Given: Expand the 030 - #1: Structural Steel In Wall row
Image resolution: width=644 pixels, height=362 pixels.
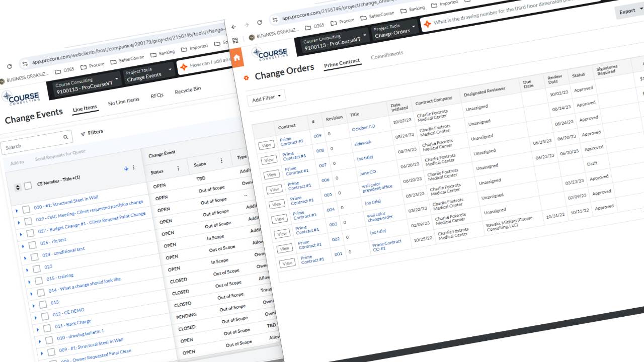Looking at the screenshot, I should [x=17, y=211].
